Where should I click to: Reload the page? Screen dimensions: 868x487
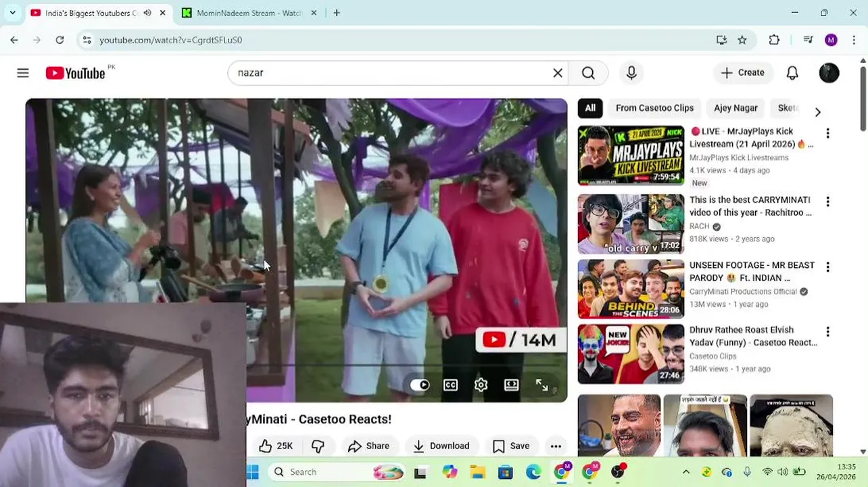(x=59, y=40)
